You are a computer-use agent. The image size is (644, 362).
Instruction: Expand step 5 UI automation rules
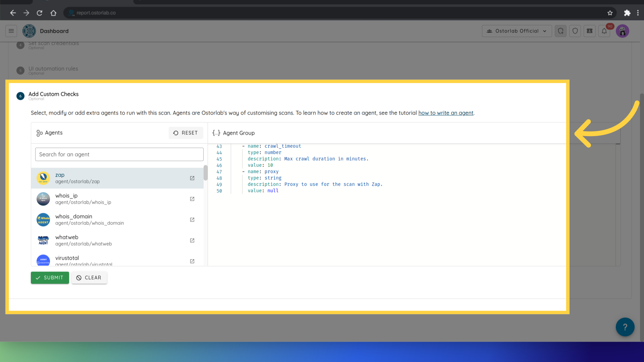point(53,69)
